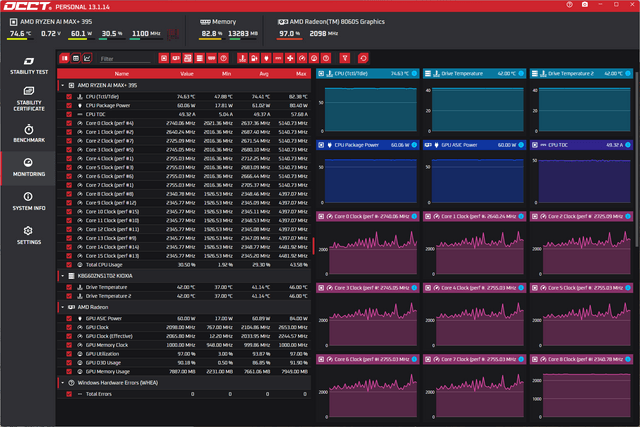Toggle the GPU Utilization checkbox

[x=69, y=354]
